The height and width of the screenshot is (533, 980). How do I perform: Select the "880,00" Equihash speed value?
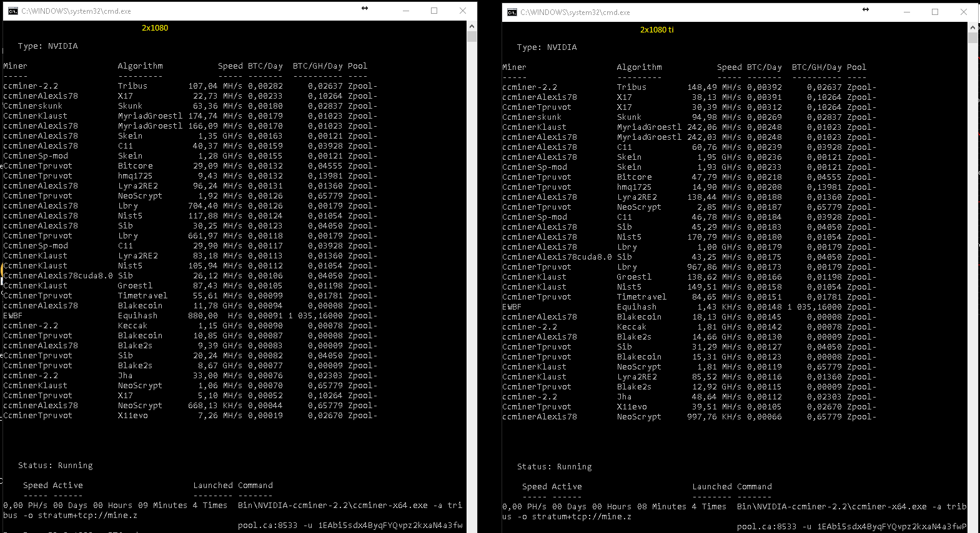tap(203, 316)
